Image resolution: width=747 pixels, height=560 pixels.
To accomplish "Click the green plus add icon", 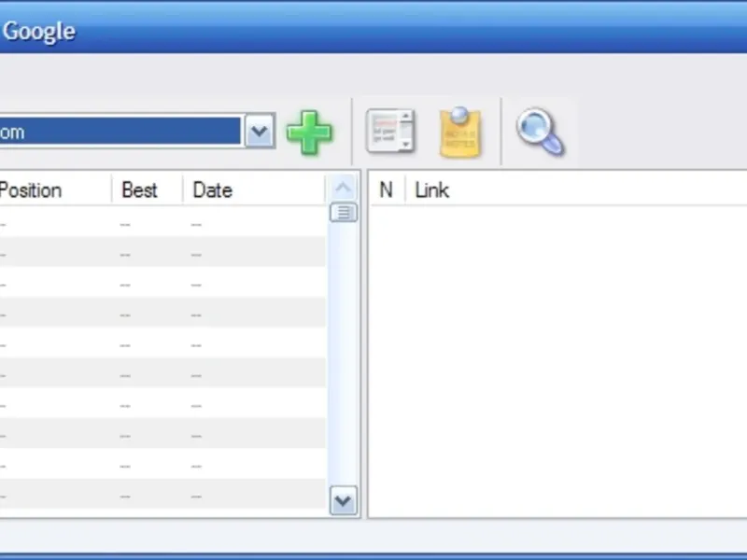I will coord(309,132).
